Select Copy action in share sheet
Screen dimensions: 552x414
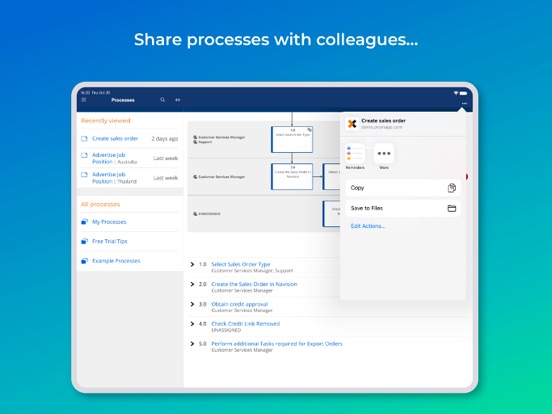[403, 188]
